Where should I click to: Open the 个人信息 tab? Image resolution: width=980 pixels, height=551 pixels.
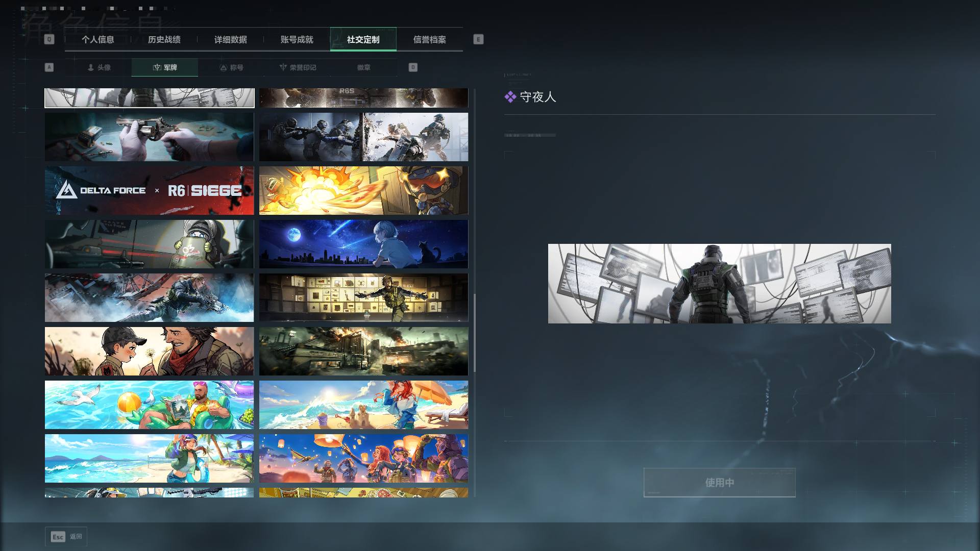tap(98, 39)
